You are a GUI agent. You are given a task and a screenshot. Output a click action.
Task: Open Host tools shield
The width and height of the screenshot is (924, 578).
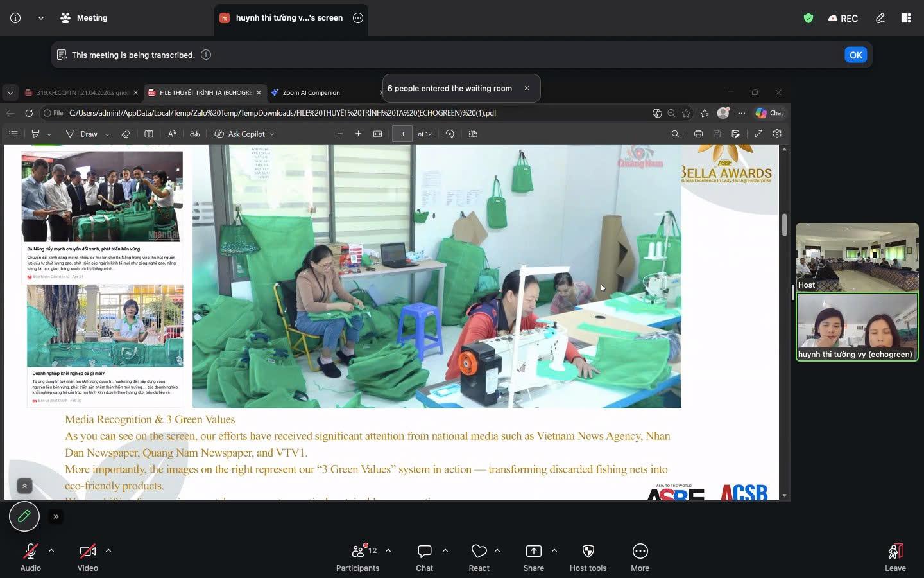(588, 557)
